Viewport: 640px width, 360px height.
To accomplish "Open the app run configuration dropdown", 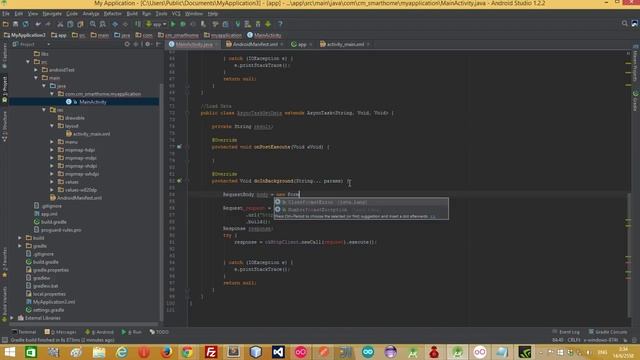I will 156,24.
